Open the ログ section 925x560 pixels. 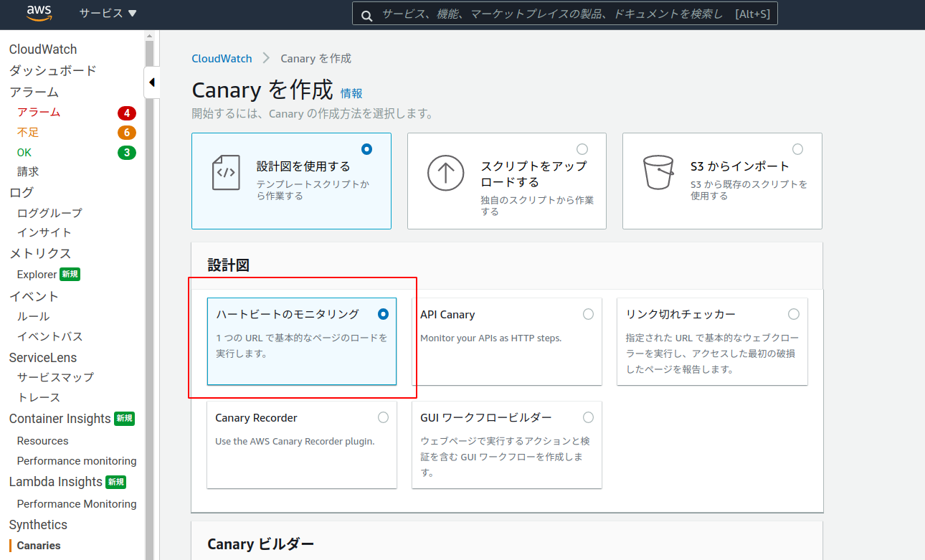pyautogui.click(x=22, y=192)
